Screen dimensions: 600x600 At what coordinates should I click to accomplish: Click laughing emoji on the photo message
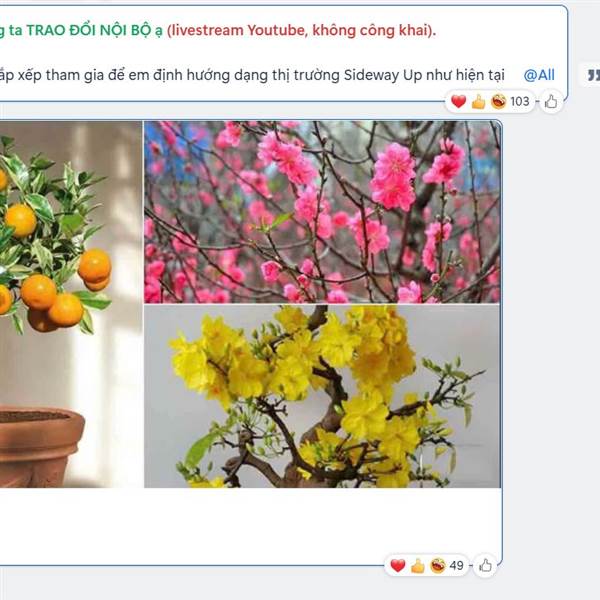pos(438,565)
